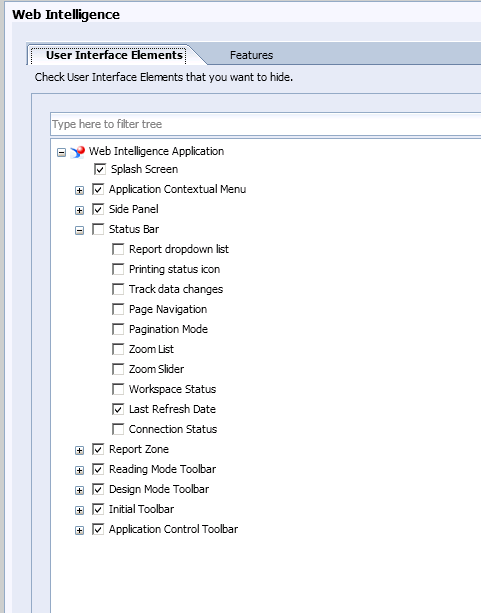The width and height of the screenshot is (481, 613).
Task: Click the Web Intelligence Application pin icon
Action: [77, 152]
